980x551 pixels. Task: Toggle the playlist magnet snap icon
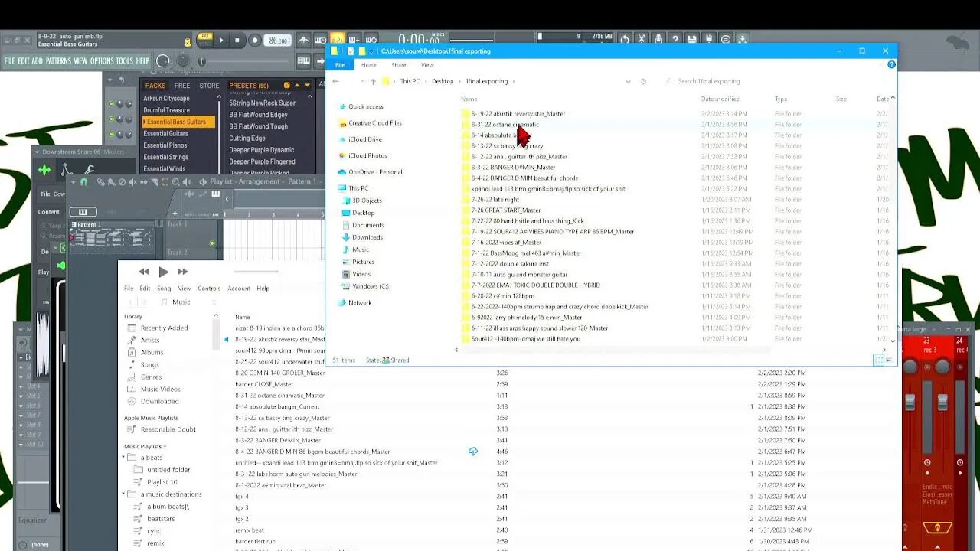83,182
